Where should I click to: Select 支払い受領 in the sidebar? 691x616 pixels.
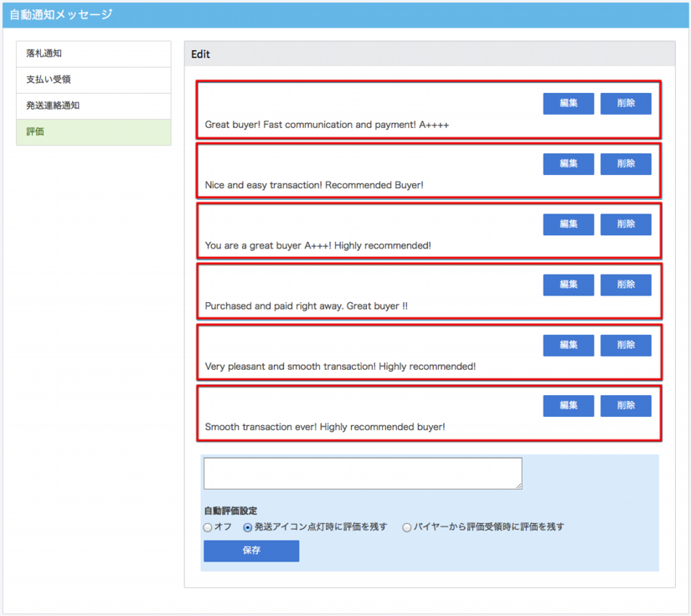[93, 80]
